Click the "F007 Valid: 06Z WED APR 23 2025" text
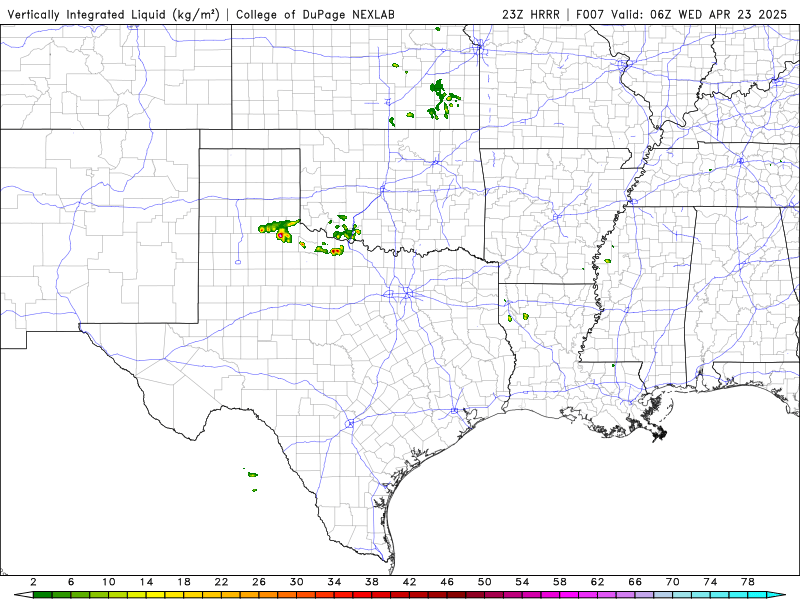This screenshot has height=600, width=800. tap(682, 14)
